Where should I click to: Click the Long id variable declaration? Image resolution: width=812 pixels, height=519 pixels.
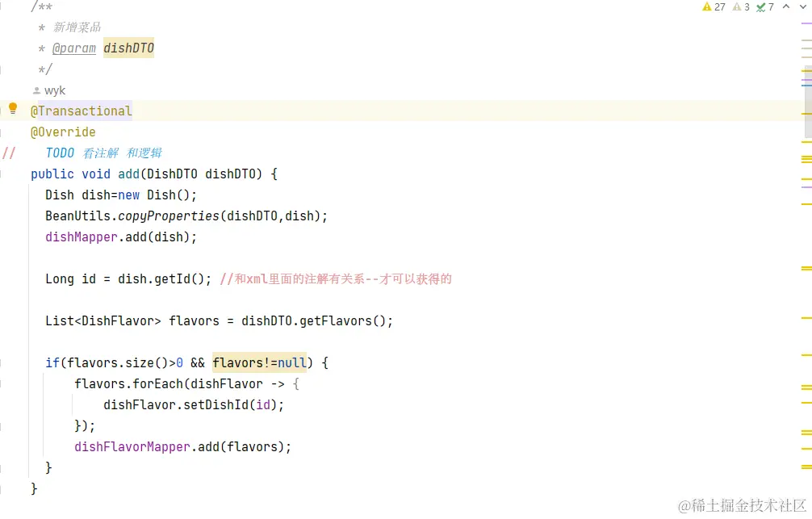(x=70, y=278)
